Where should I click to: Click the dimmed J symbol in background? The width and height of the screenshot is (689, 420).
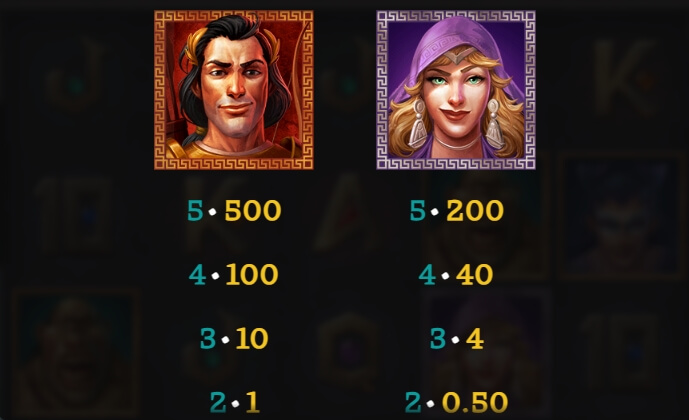coord(75,75)
